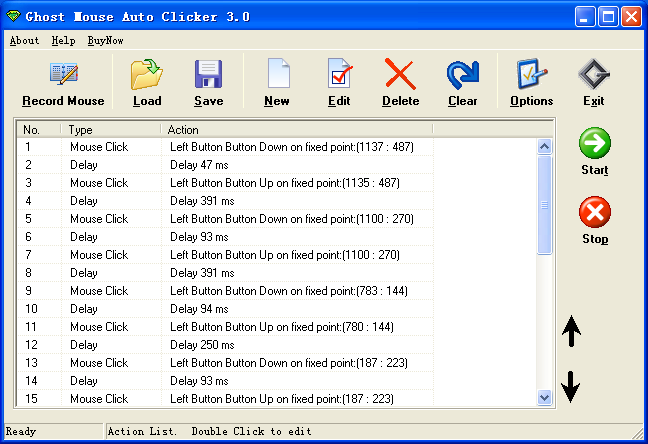This screenshot has height=444, width=648.
Task: Select row 2 Delay 47 ms
Action: tap(225, 165)
